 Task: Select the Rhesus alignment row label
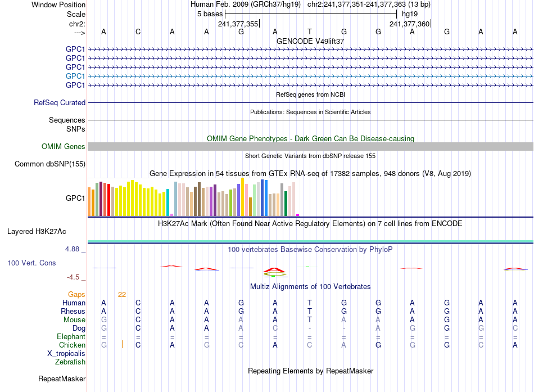[73, 311]
